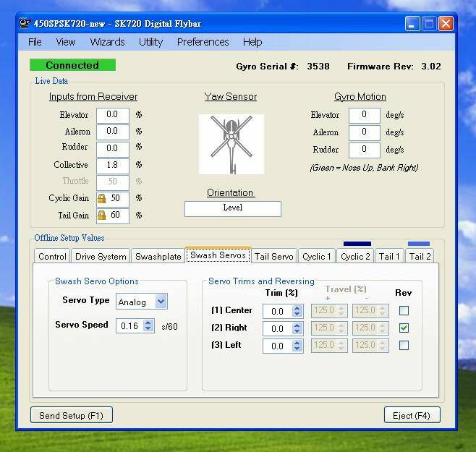Screen dimensions: 476x452
Task: Switch to the Tail Servo tab
Action: click(x=274, y=257)
